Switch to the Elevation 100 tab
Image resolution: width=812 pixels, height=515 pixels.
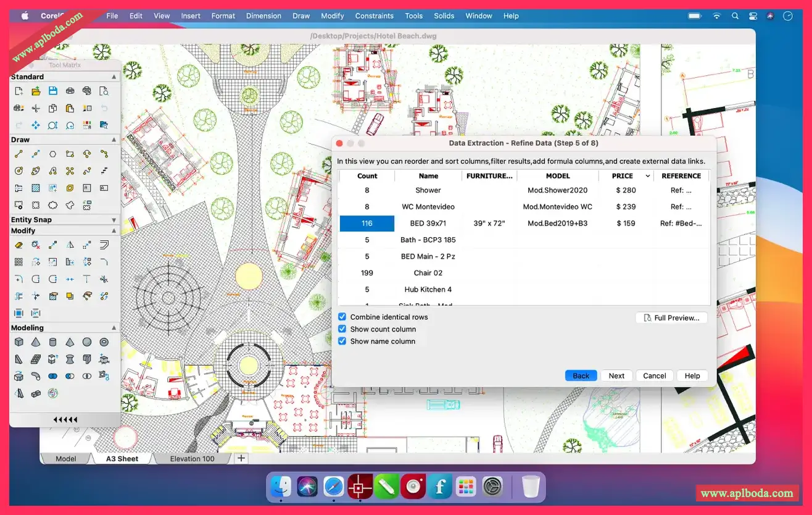coord(192,459)
